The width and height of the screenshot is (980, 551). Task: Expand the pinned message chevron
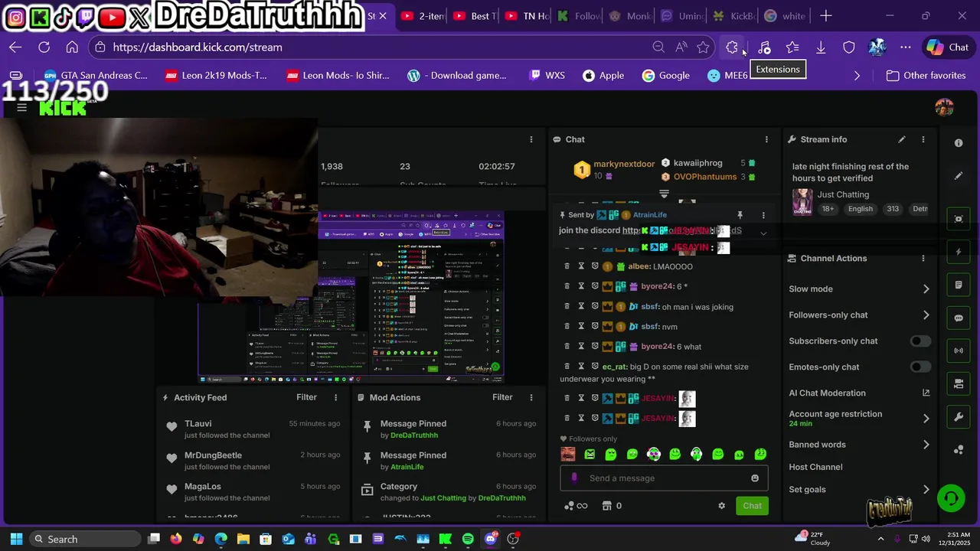click(763, 233)
